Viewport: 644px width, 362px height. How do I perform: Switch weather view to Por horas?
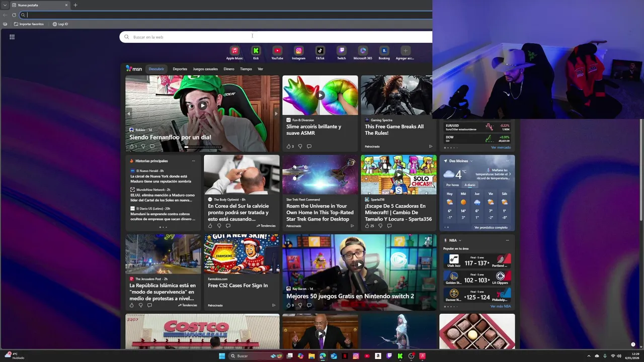click(452, 185)
